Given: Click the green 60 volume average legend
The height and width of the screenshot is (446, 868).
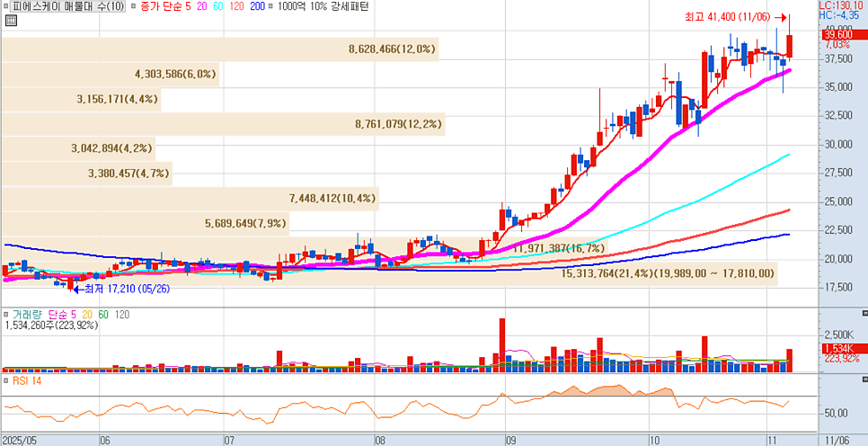Looking at the screenshot, I should (103, 315).
